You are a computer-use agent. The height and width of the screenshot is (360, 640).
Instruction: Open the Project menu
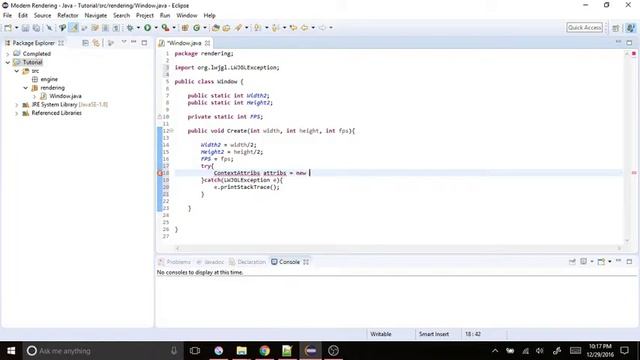pos(145,16)
